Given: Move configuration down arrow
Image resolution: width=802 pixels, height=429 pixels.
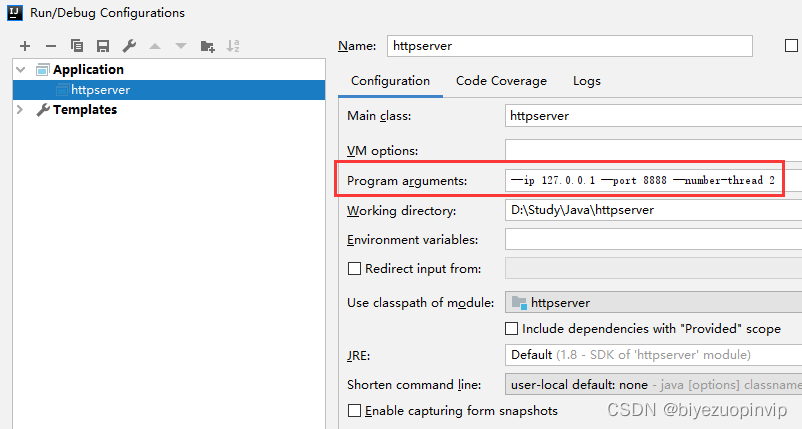Looking at the screenshot, I should pos(181,46).
